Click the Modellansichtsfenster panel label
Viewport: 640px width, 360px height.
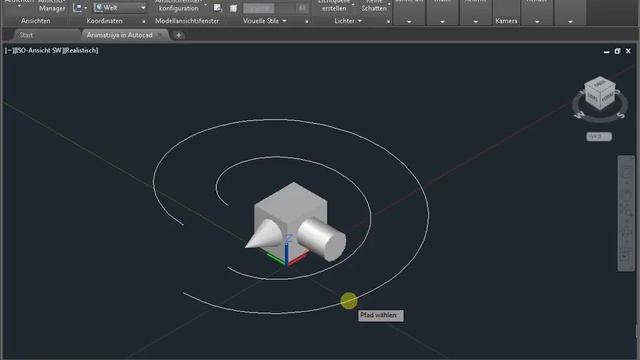point(187,21)
